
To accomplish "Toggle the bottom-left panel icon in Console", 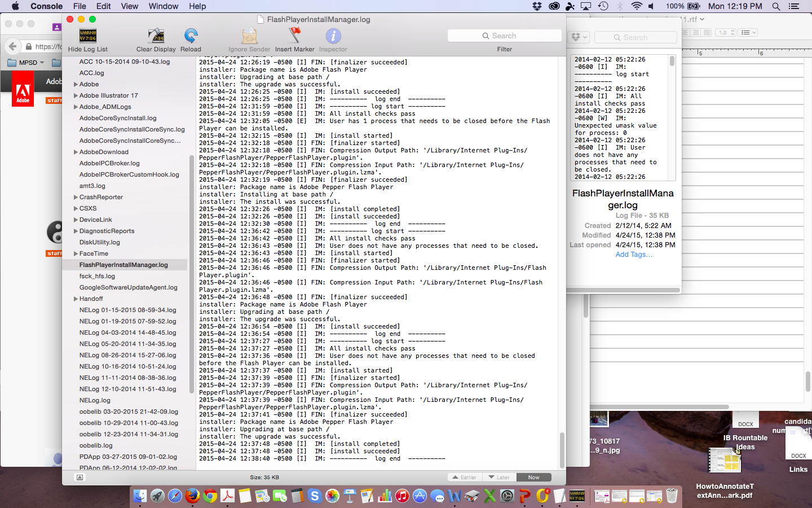I will [x=80, y=477].
